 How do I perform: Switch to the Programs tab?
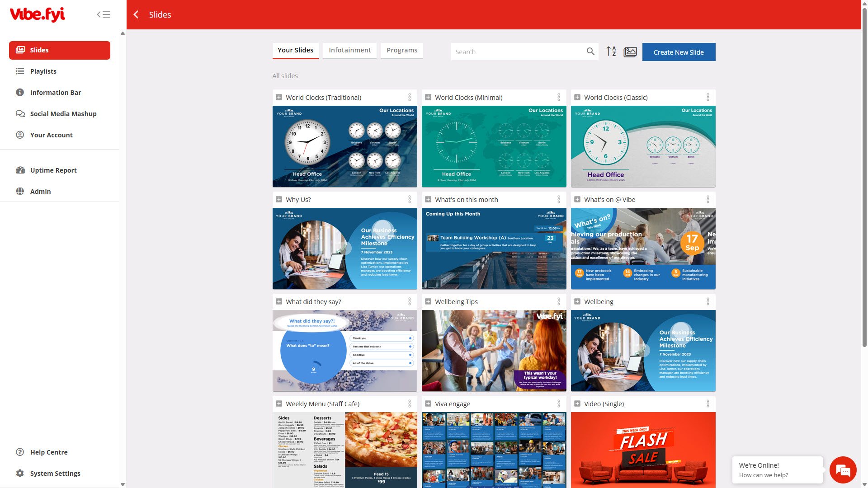[x=401, y=50]
